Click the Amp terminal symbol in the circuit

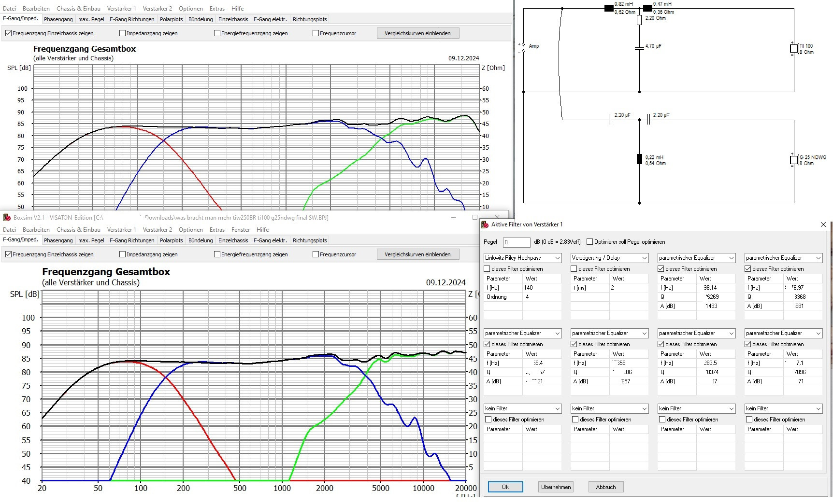click(x=523, y=48)
